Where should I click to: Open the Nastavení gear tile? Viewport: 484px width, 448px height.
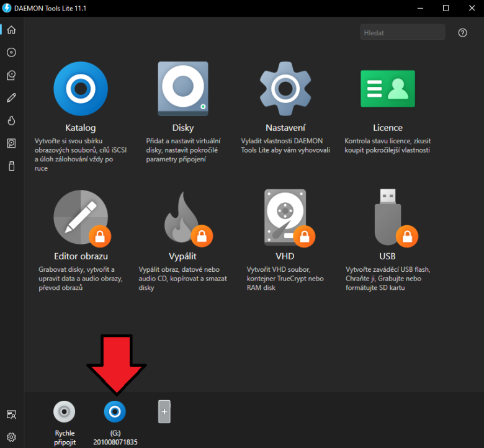pyautogui.click(x=285, y=89)
